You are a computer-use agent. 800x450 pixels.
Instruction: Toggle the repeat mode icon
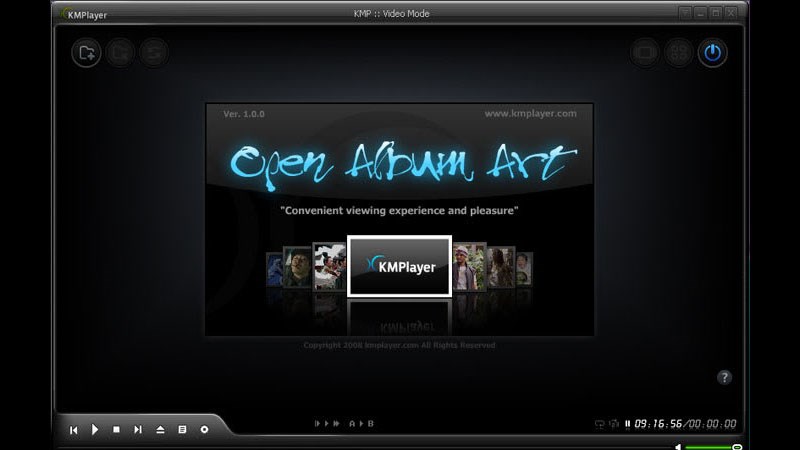point(599,424)
